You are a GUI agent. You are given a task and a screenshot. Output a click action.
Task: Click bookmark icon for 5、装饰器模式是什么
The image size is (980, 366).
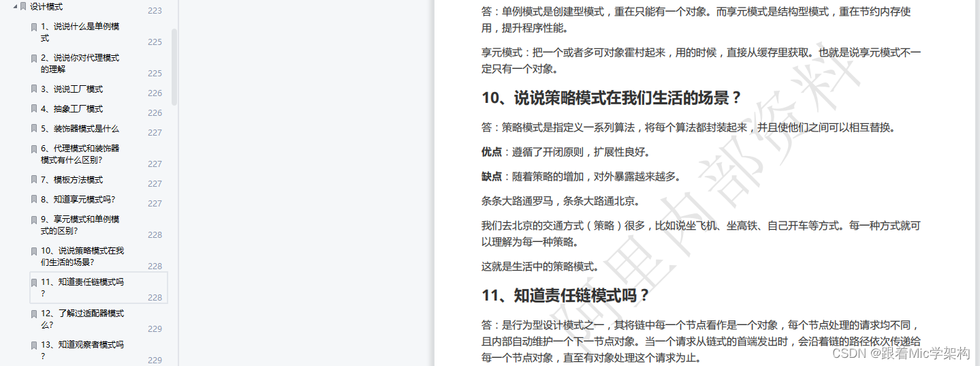34,129
